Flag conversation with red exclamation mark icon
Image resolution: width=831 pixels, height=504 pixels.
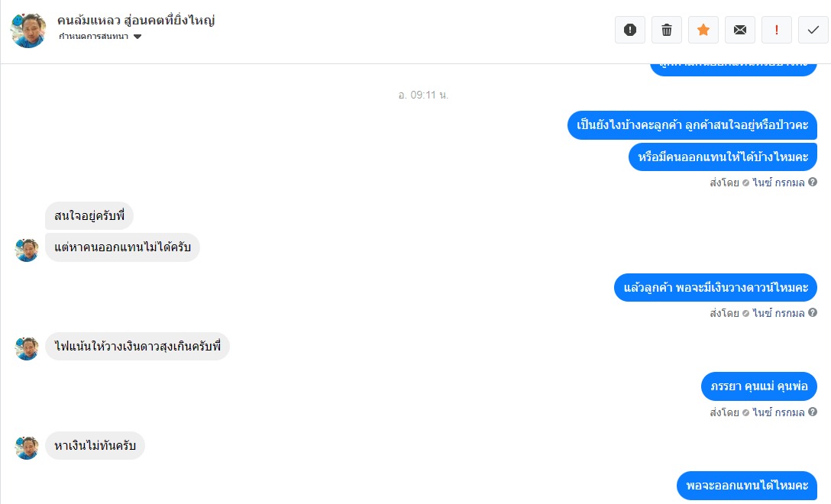777,30
